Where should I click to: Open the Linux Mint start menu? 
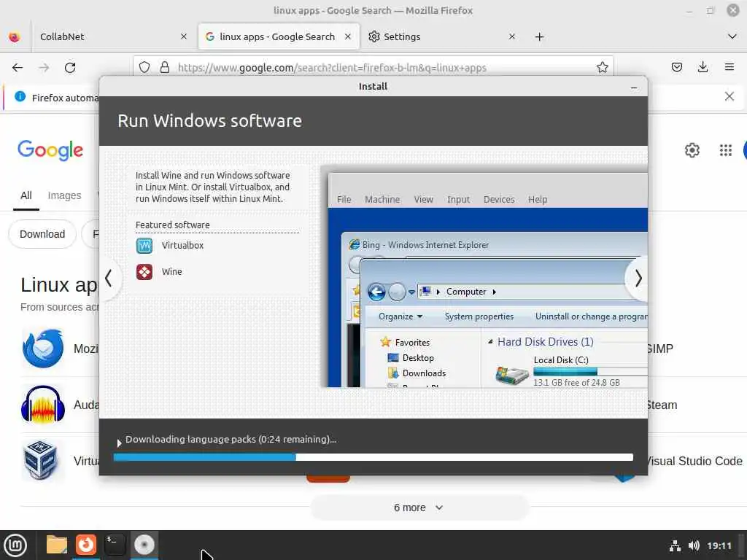point(15,545)
